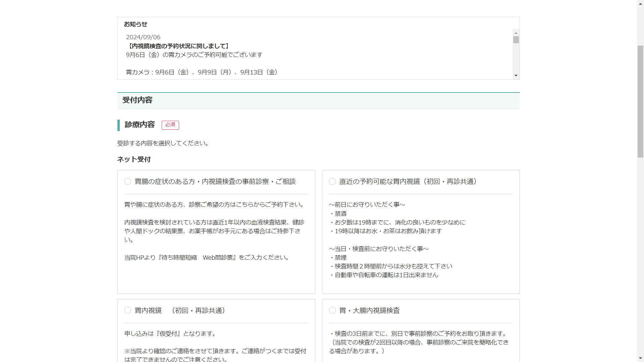Click the 胃・大腸内視鏡検査 option label text
Viewport: 644px width, 362px height.
[369, 311]
